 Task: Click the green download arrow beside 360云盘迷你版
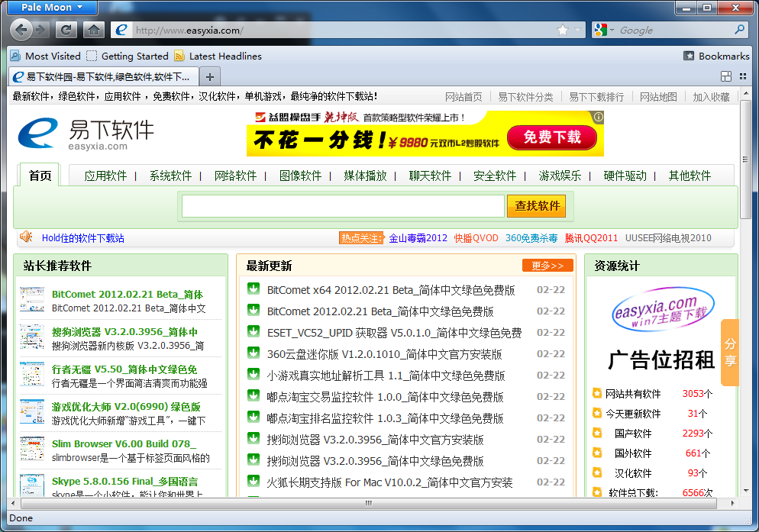tap(253, 353)
